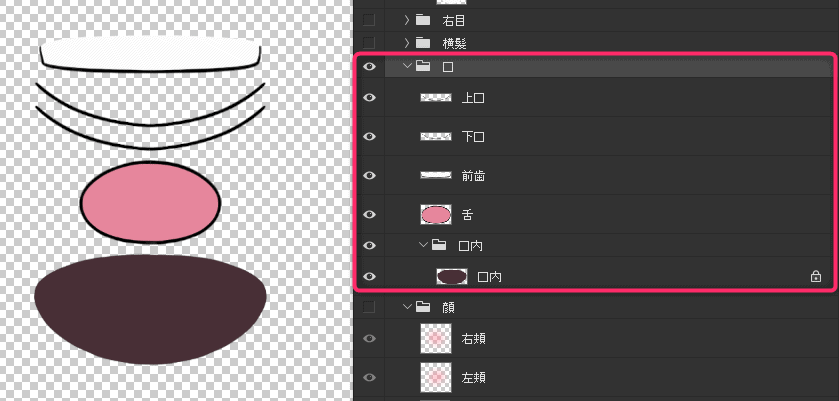The height and width of the screenshot is (401, 839).
Task: Show the 横髪 group via visibility box
Action: 369,42
